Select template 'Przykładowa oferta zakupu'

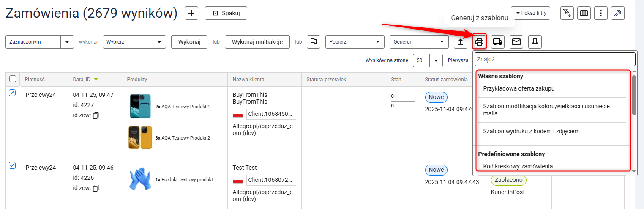[518, 89]
